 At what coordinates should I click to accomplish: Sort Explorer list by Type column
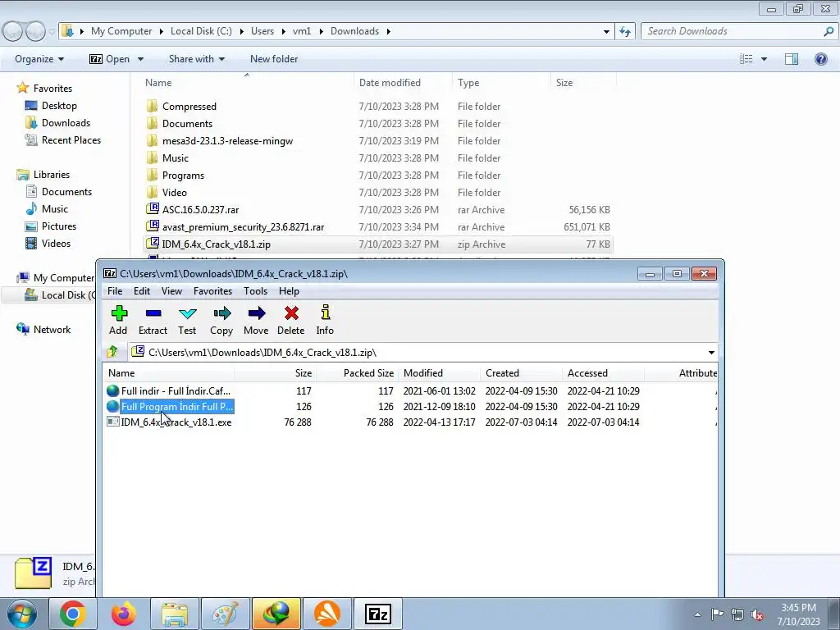coord(468,83)
